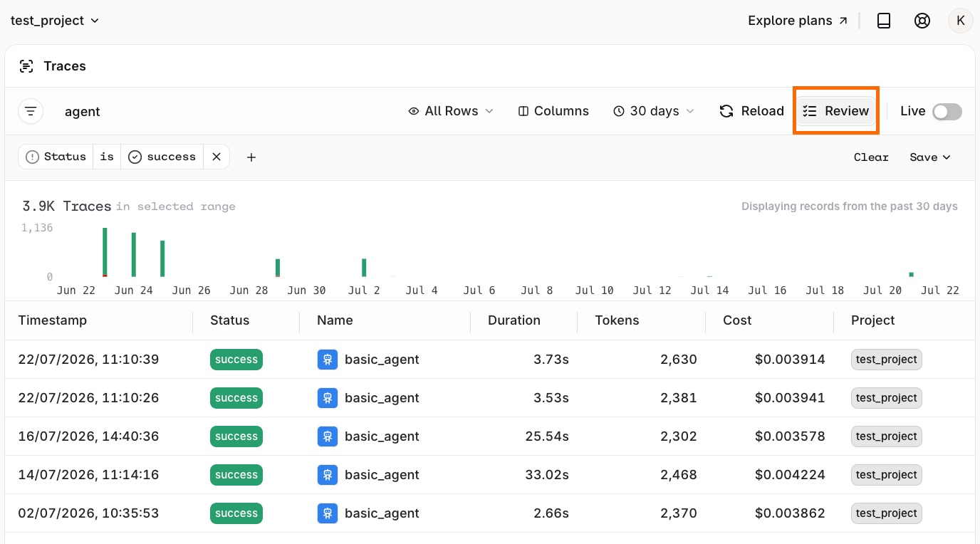This screenshot has height=544, width=980.
Task: Sort by the Timestamp column header
Action: click(x=53, y=320)
